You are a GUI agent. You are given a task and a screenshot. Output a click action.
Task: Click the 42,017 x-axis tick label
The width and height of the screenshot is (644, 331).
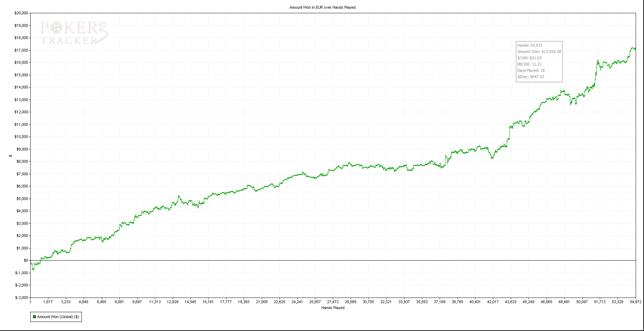click(x=493, y=302)
